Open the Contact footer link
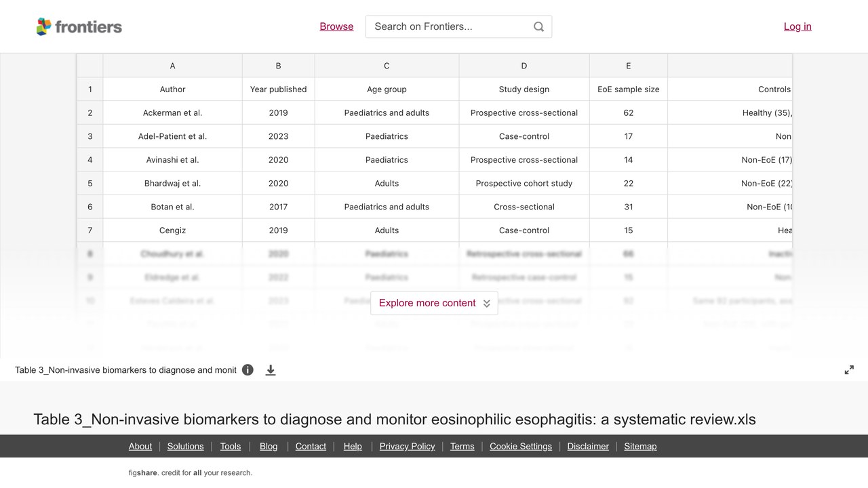The width and height of the screenshot is (868, 488). tap(311, 446)
